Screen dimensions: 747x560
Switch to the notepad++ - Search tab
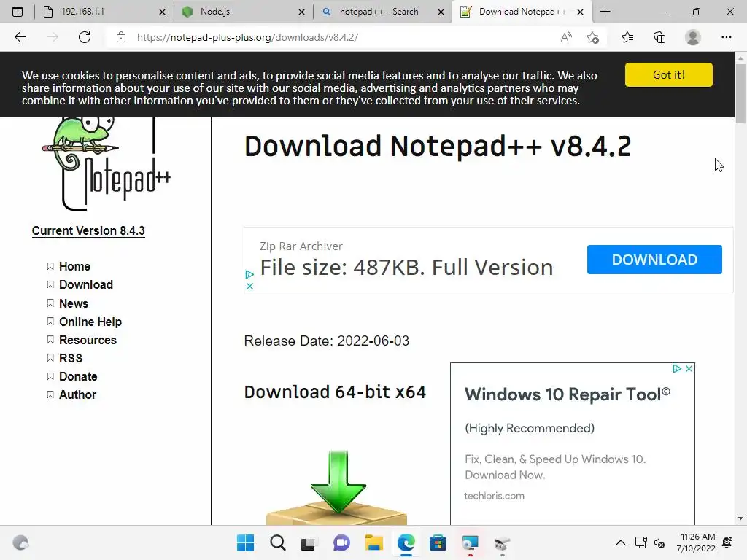click(x=383, y=12)
